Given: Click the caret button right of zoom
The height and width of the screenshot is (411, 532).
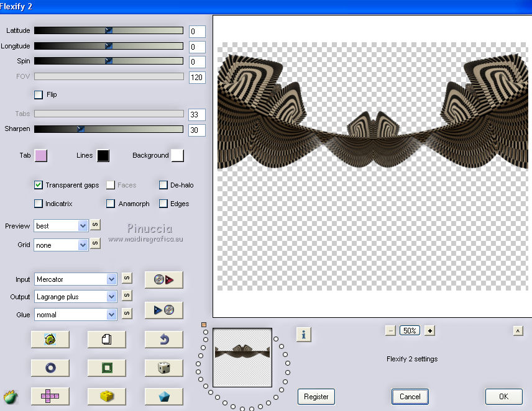Looking at the screenshot, I should point(518,330).
